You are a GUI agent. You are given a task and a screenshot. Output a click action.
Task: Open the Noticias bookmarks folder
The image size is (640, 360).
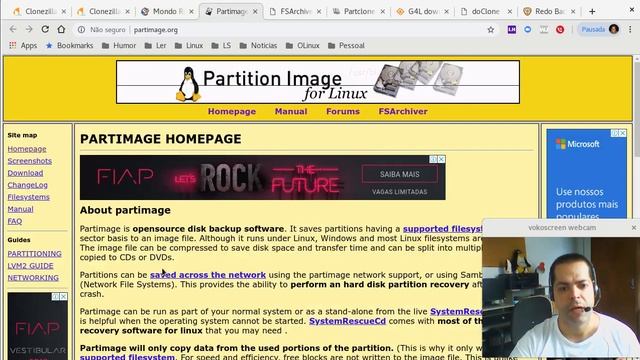pos(258,45)
